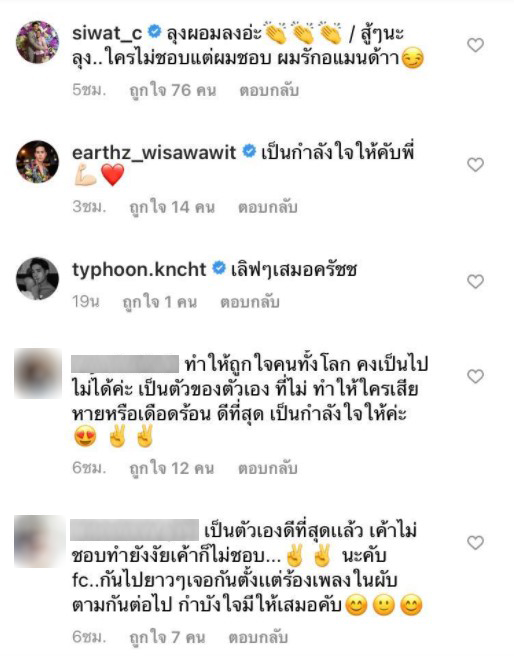Like siwat_c's comment with heart icon
Screen dimensions: 514x656
pyautogui.click(x=475, y=45)
